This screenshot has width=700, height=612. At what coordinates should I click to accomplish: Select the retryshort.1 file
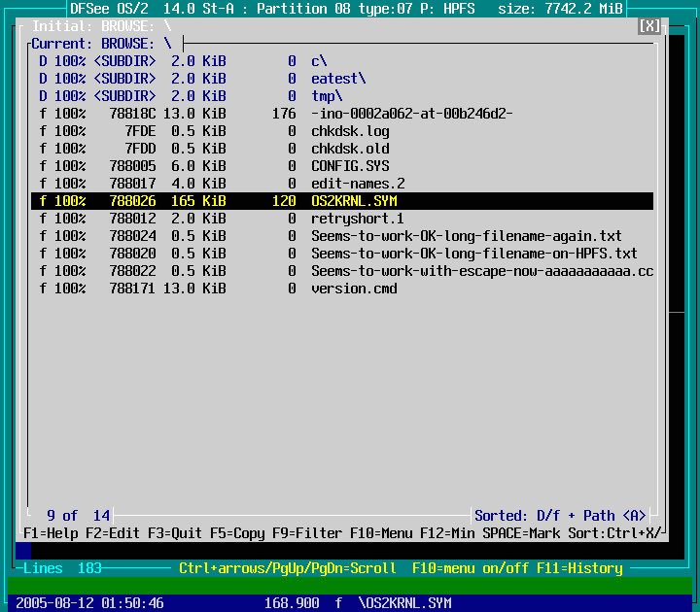coord(358,219)
